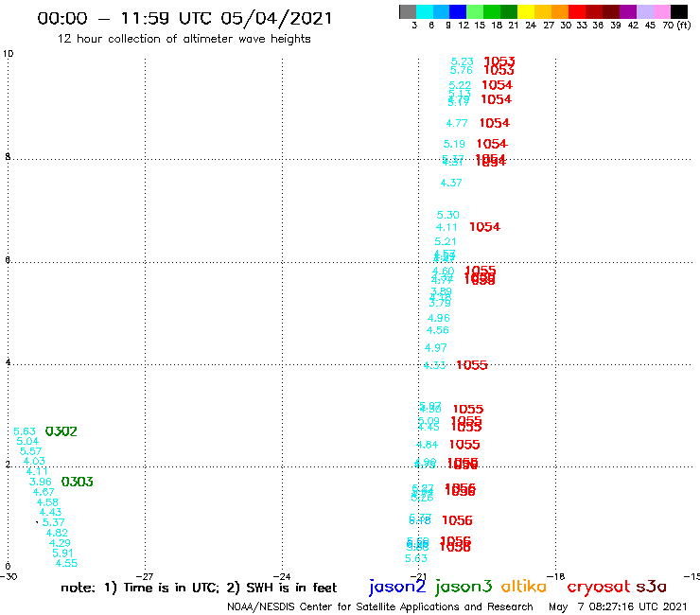Image resolution: width=700 pixels, height=615 pixels.
Task: Click the subtitle '12 hour collection of altimeter wave heights'
Action: [x=184, y=39]
